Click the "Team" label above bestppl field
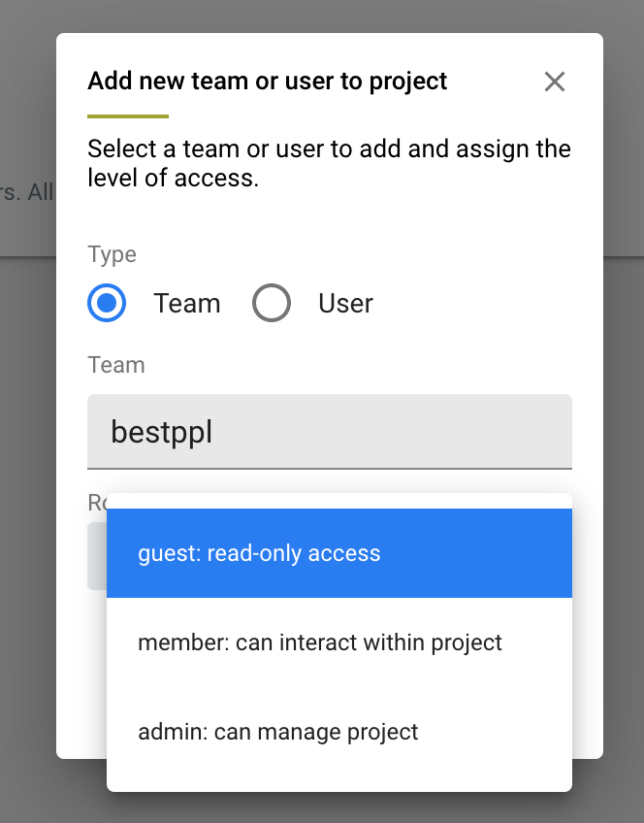This screenshot has height=823, width=644. pyautogui.click(x=115, y=365)
